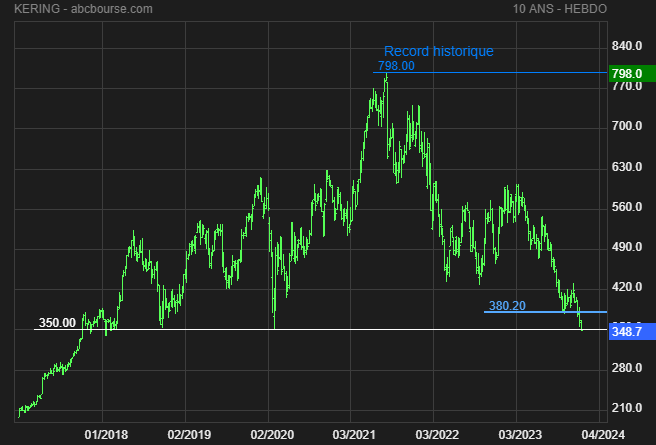The height and width of the screenshot is (445, 656).
Task: Click the KERING - abcbourse.com title text
Action: [83, 9]
